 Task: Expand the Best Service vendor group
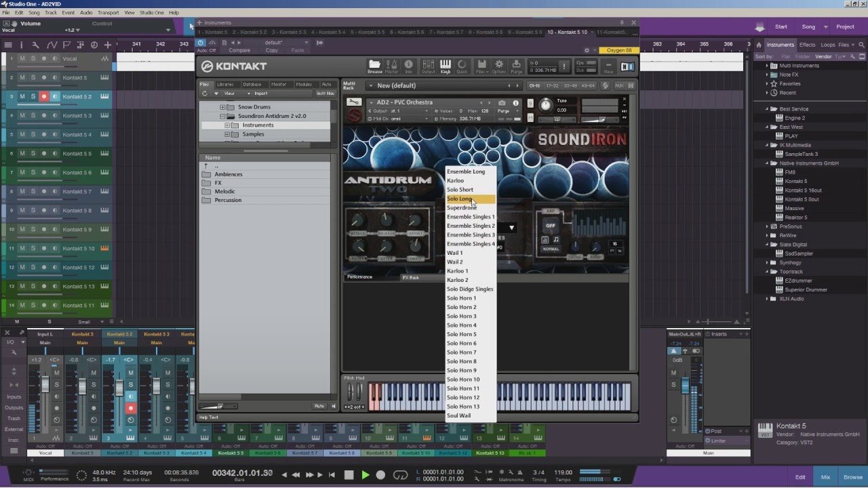(768, 109)
